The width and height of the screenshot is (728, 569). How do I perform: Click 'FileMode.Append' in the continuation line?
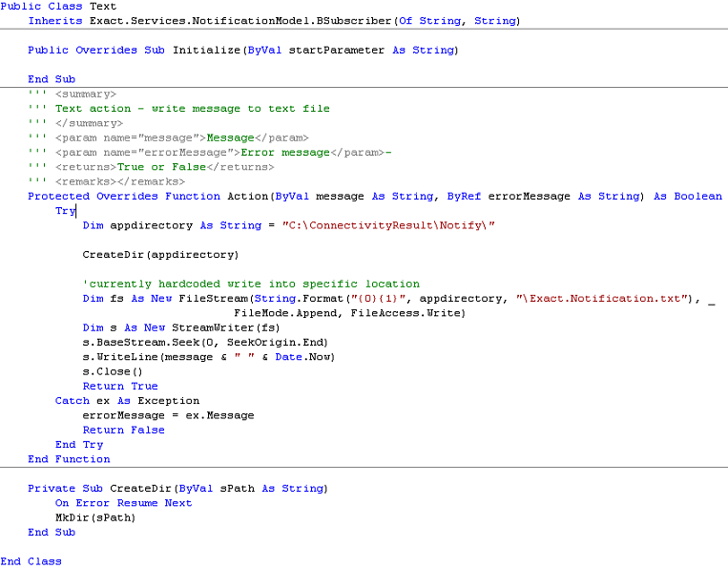click(285, 313)
